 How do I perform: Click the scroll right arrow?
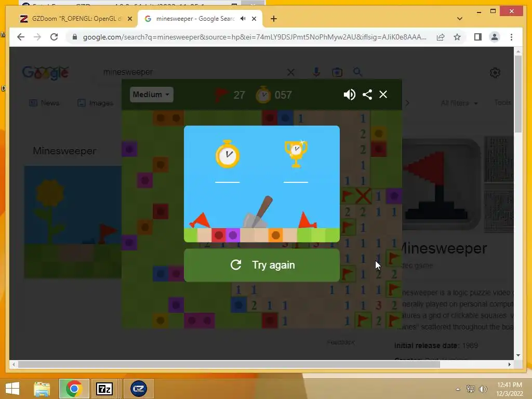[x=509, y=364]
